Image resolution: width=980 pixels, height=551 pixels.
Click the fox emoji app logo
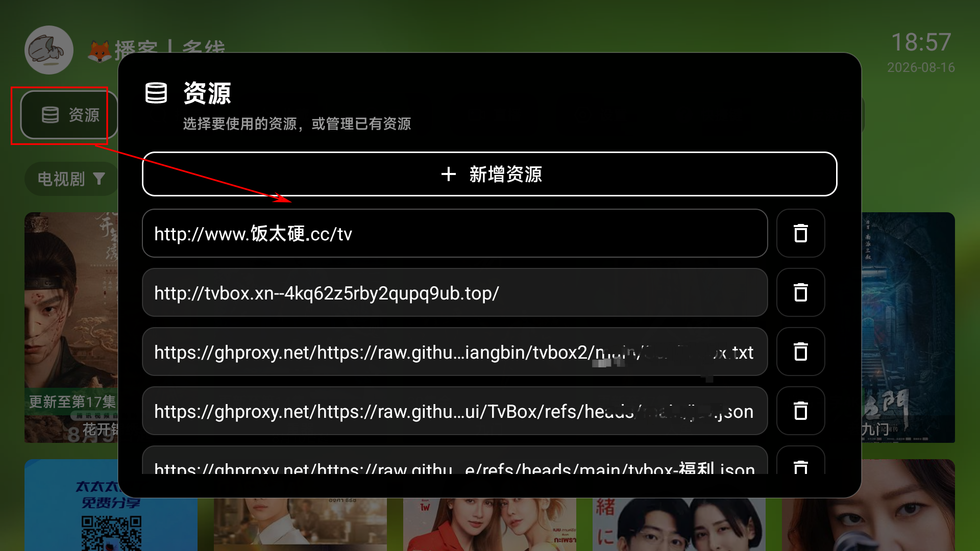(100, 52)
